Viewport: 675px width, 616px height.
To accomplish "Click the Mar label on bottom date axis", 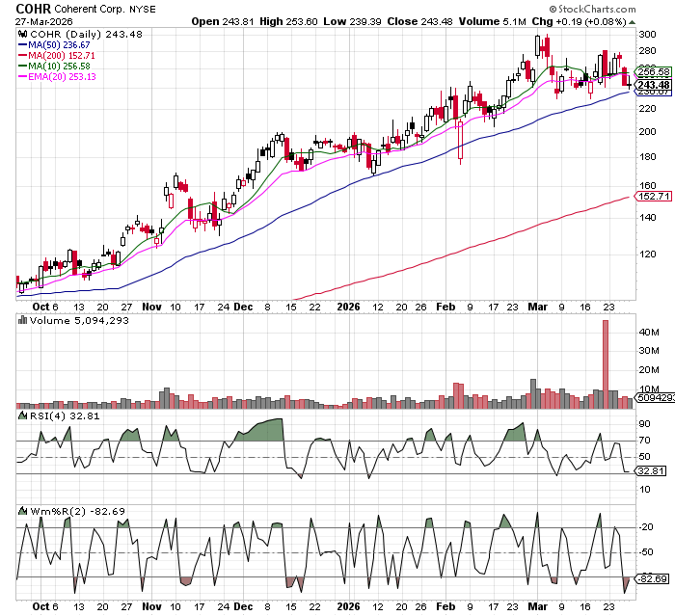I will pos(538,606).
